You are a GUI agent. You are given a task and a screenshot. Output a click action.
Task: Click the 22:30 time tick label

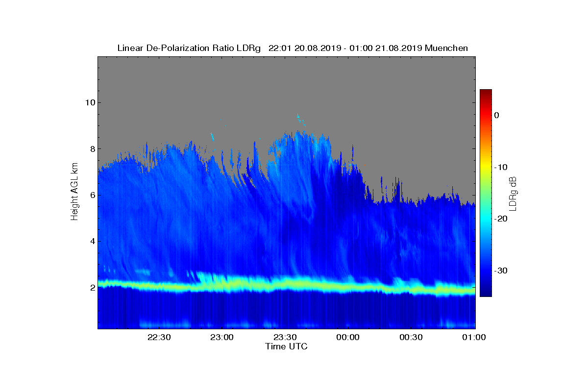coord(159,338)
